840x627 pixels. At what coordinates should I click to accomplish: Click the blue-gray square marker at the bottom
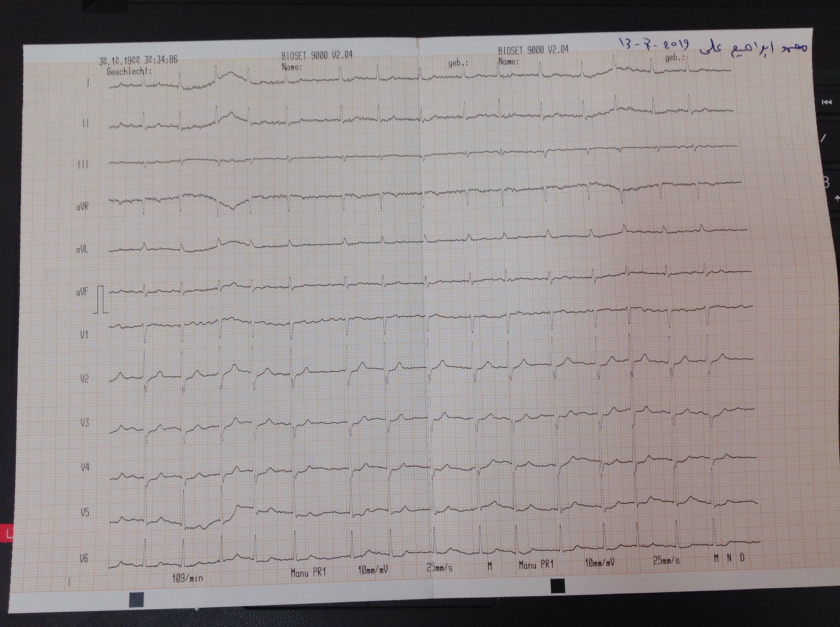[136, 600]
